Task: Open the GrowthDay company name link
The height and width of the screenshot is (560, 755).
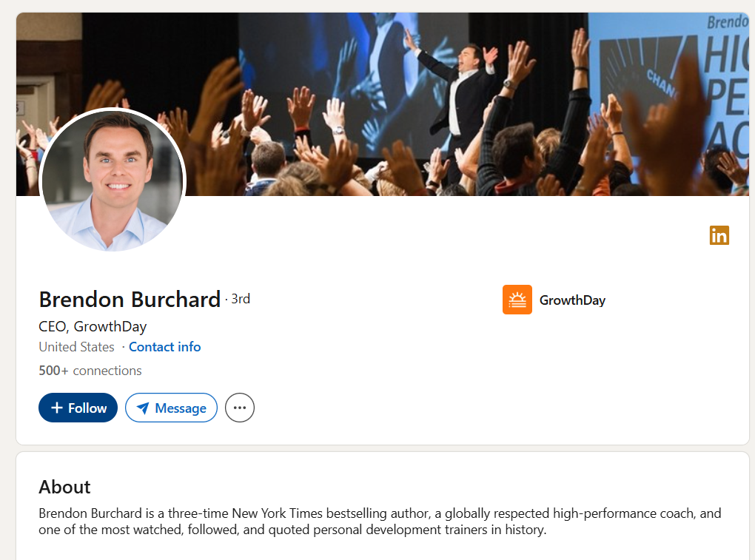Action: pos(572,300)
